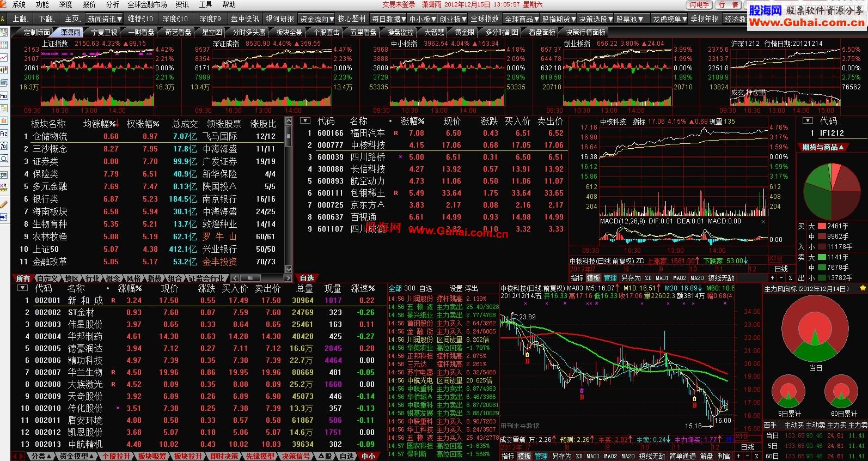Viewport: 868px width, 461px height.
Task: Click the magnifier search icon in sidebar
Action: click(4, 158)
